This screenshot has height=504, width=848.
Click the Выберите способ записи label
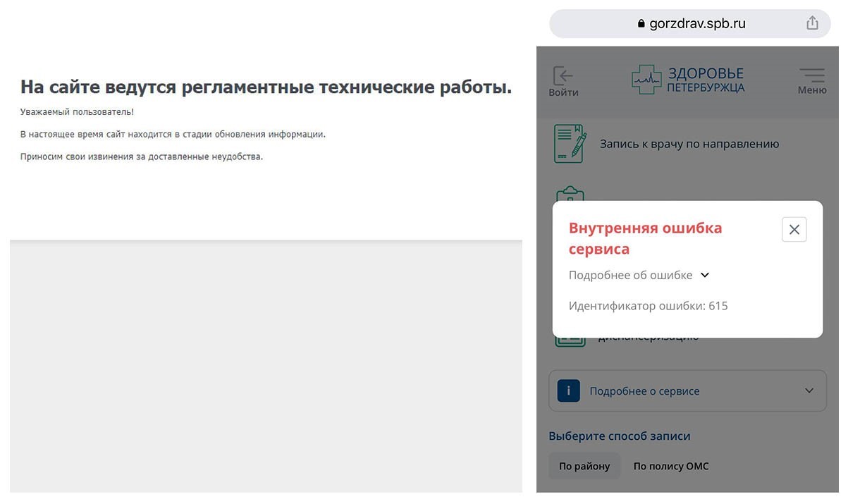pyautogui.click(x=619, y=436)
